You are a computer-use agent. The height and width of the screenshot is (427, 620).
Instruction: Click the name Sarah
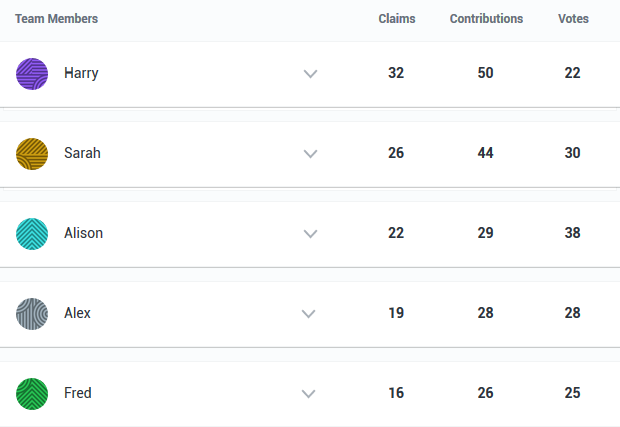pos(82,153)
